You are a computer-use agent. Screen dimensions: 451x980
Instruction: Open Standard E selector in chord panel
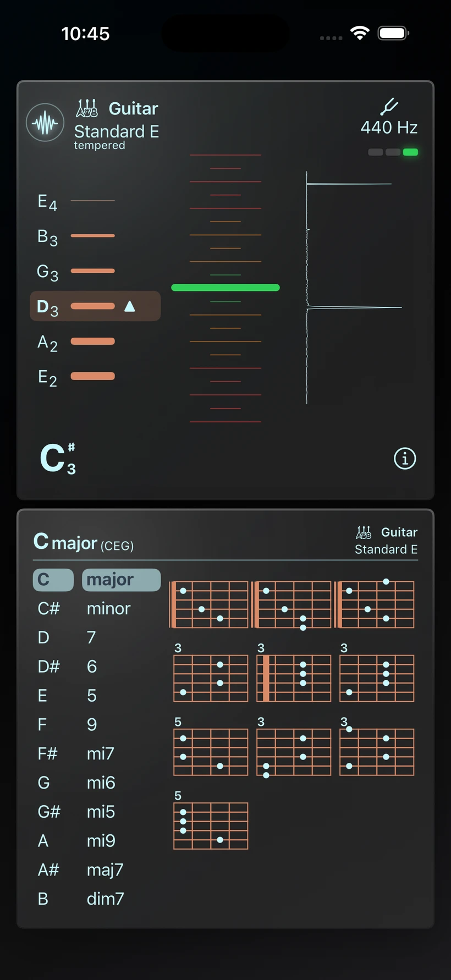point(386,549)
